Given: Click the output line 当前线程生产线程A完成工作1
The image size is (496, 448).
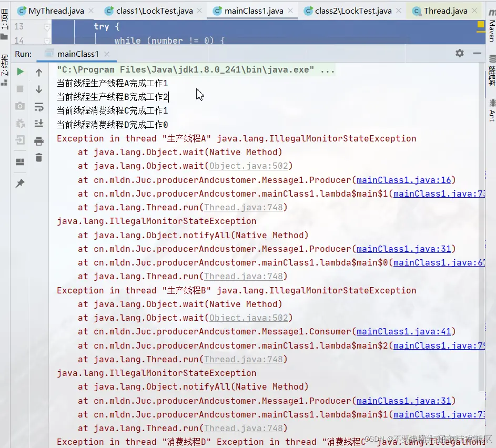Looking at the screenshot, I should click(x=112, y=83).
